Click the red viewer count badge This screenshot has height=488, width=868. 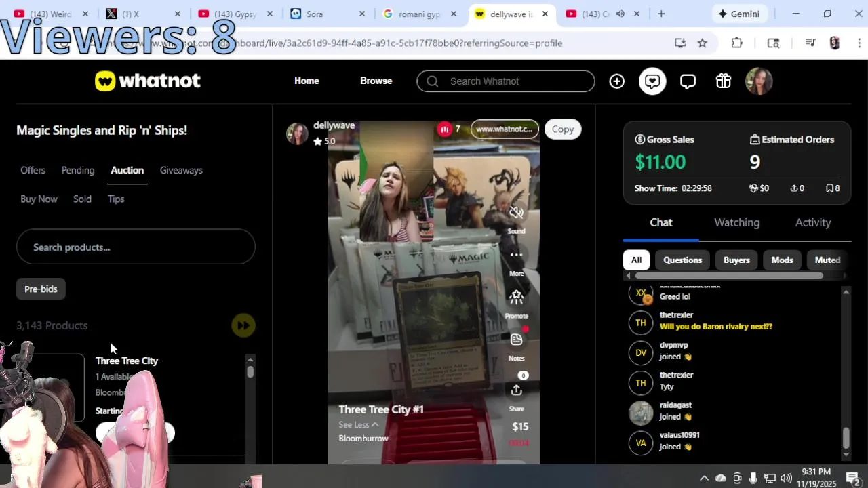pyautogui.click(x=444, y=129)
